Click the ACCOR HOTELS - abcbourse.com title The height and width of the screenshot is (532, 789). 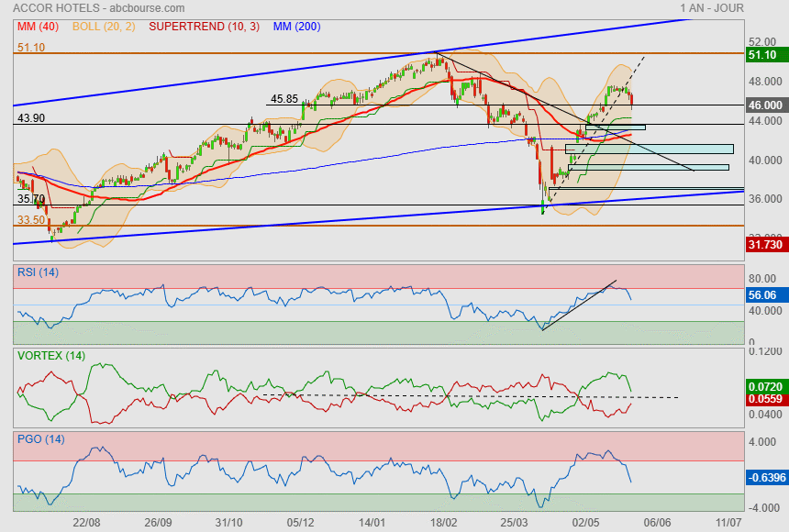(99, 8)
